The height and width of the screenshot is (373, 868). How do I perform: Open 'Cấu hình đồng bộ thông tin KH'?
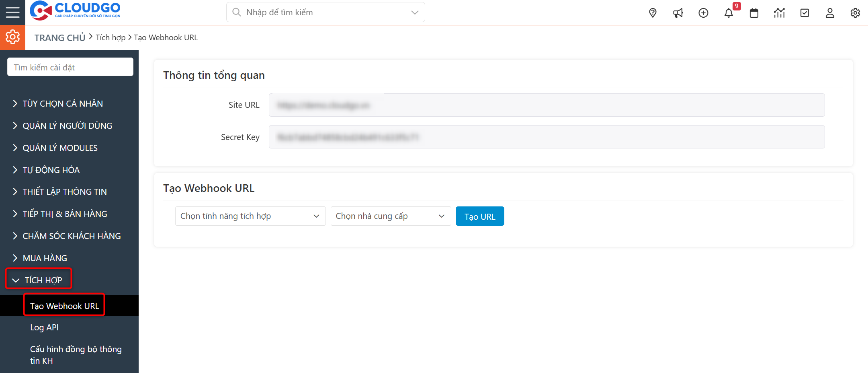76,354
